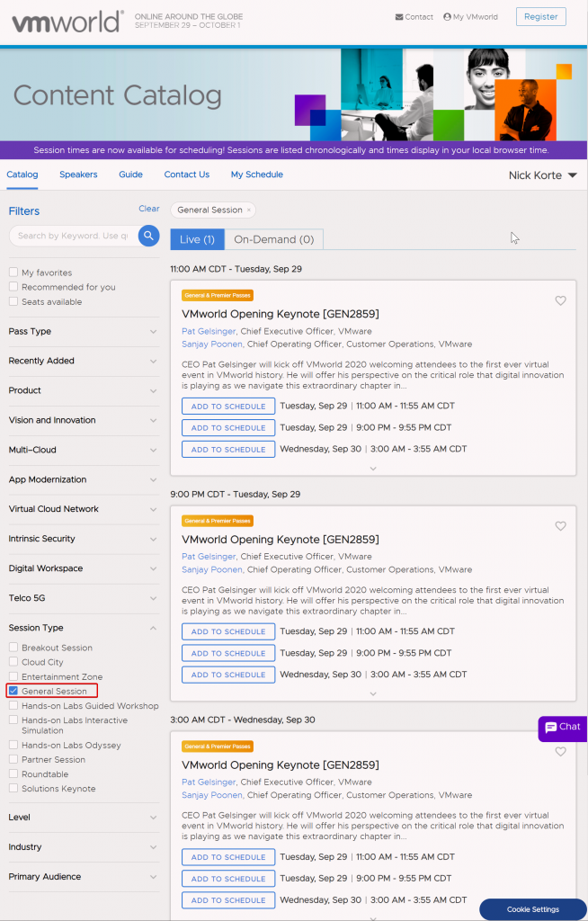Viewport: 588px width, 921px height.
Task: Expand the Telco 5G filter
Action: click(x=84, y=598)
